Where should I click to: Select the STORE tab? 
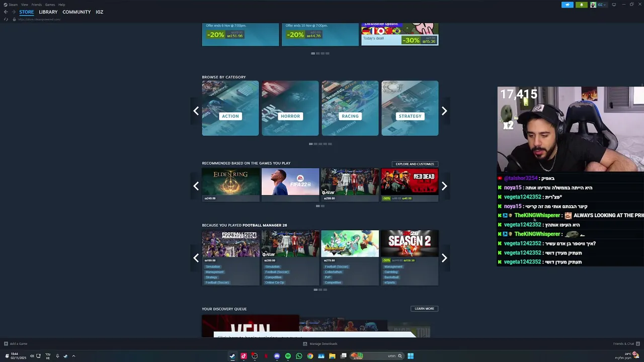[27, 12]
